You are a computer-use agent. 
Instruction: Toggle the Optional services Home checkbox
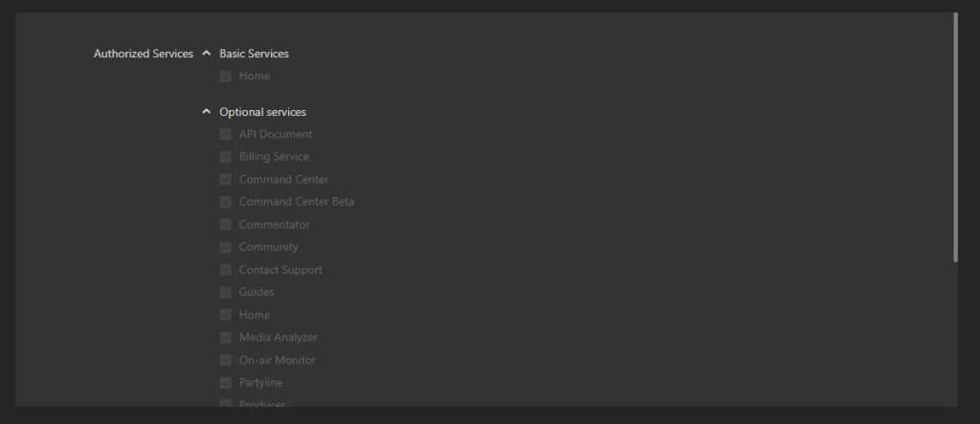[226, 315]
